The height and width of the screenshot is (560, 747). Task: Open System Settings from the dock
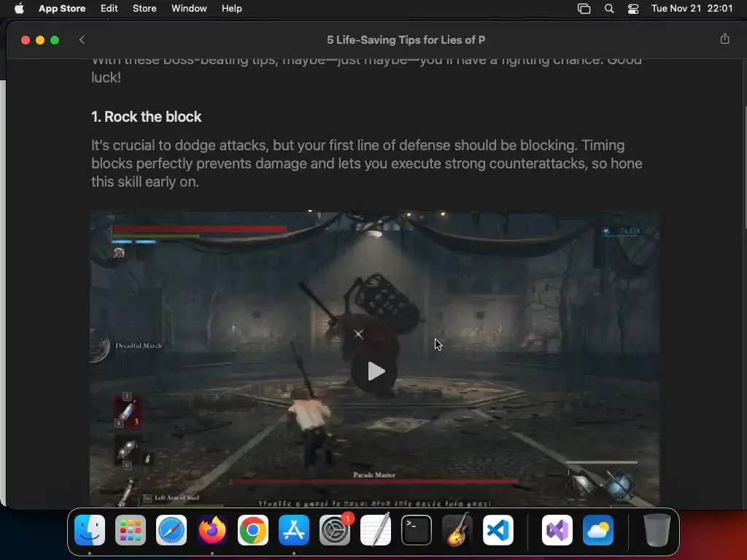[335, 529]
